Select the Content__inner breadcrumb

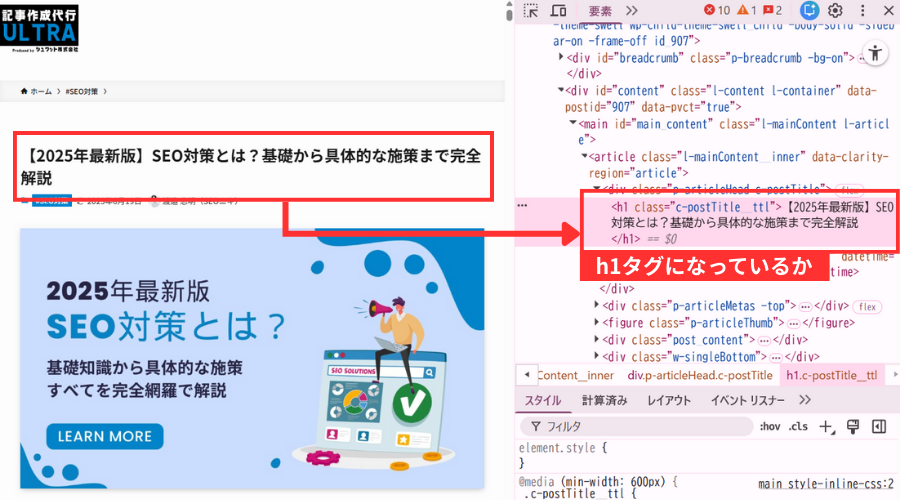[x=576, y=375]
